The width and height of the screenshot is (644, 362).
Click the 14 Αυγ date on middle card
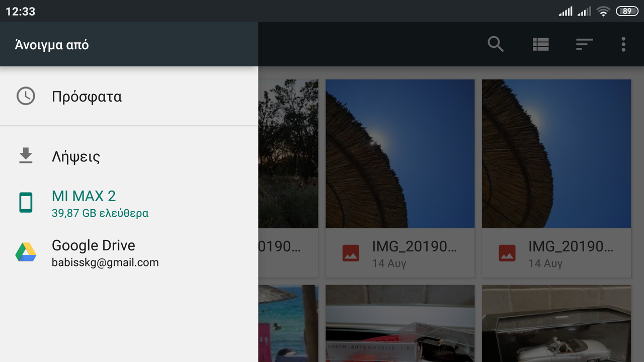click(x=389, y=263)
